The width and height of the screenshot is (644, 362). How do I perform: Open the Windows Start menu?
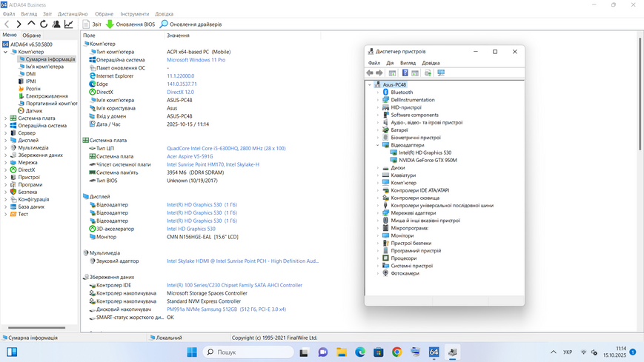click(192, 352)
